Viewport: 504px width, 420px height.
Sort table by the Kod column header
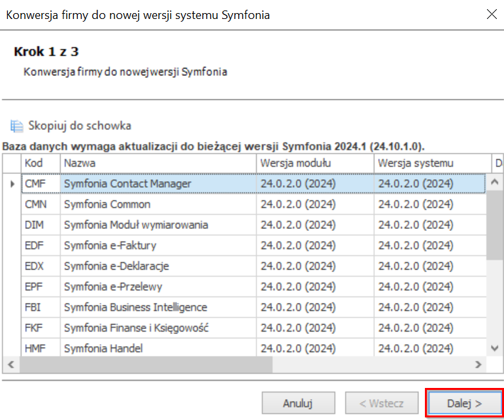click(41, 163)
